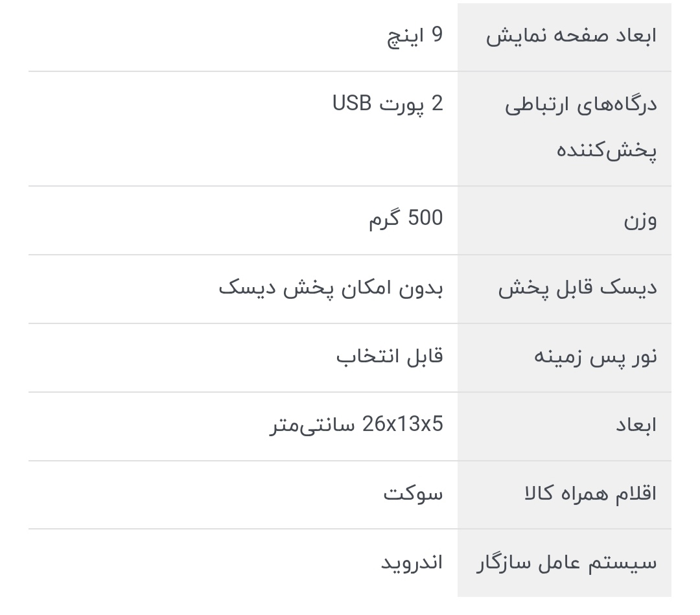Screen dimensions: 700x615
Task: Select the word 'گرم' in the weight value
Action: tap(382, 219)
